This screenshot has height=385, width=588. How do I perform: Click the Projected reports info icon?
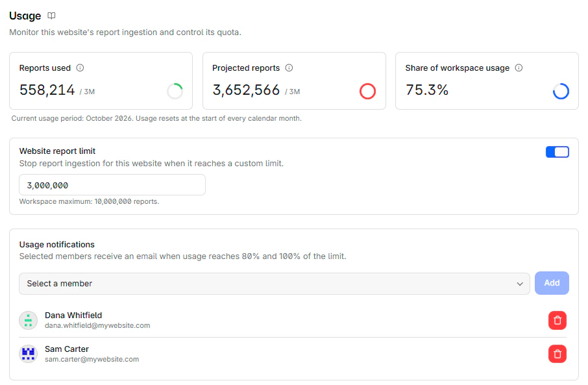point(289,68)
